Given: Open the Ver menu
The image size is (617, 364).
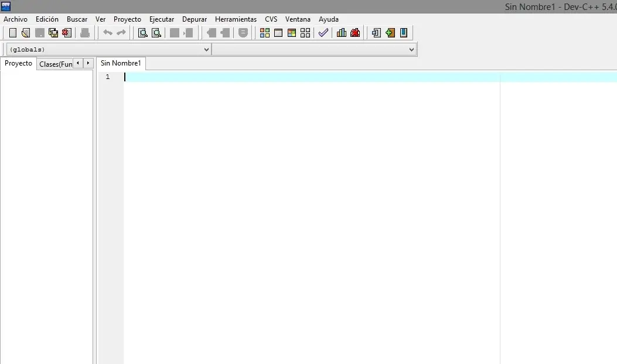Looking at the screenshot, I should click(100, 19).
